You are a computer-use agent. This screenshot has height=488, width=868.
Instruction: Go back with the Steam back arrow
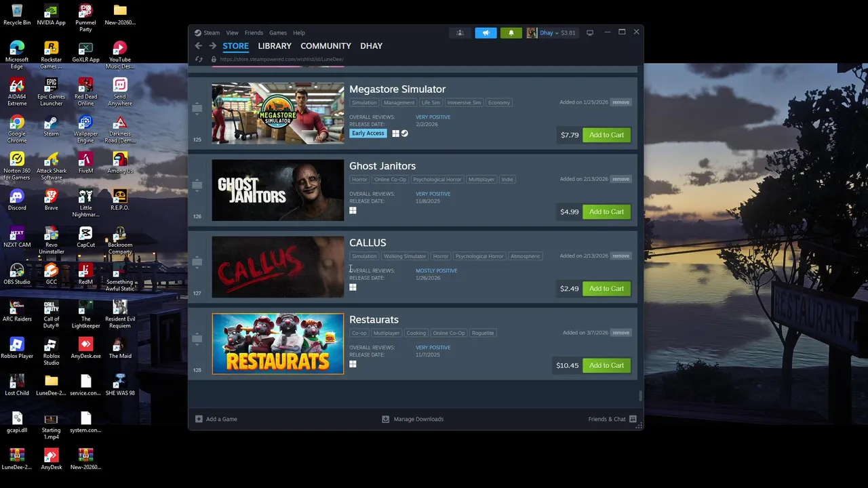pyautogui.click(x=198, y=46)
